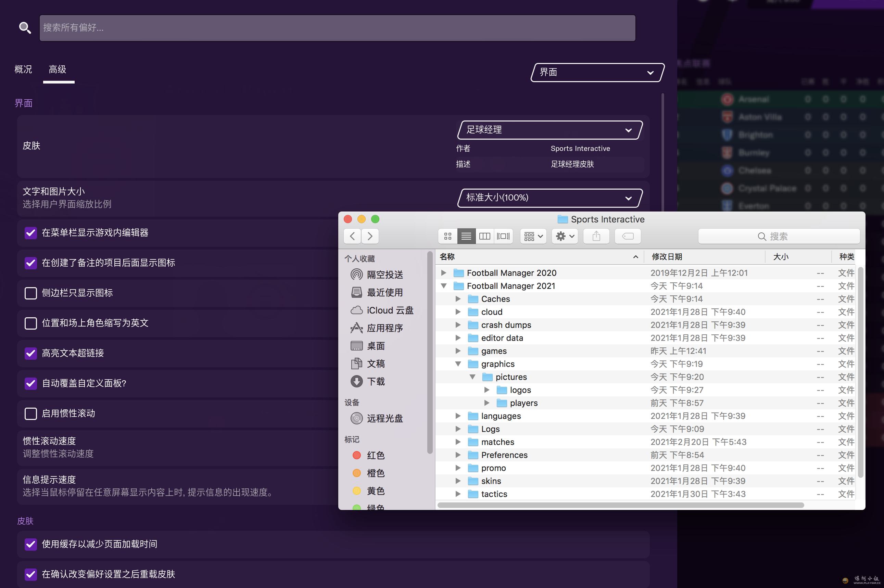Screen dimensions: 884x588
Task: Select the skins folder icon
Action: coord(473,481)
